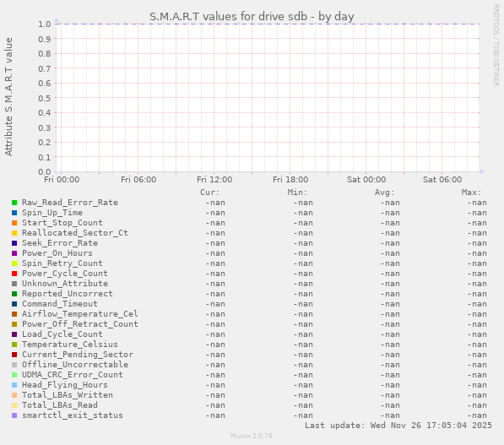Viewport: 504px width, 445px height.
Task: Click the Min value for Power_On_Hours
Action: (x=303, y=253)
